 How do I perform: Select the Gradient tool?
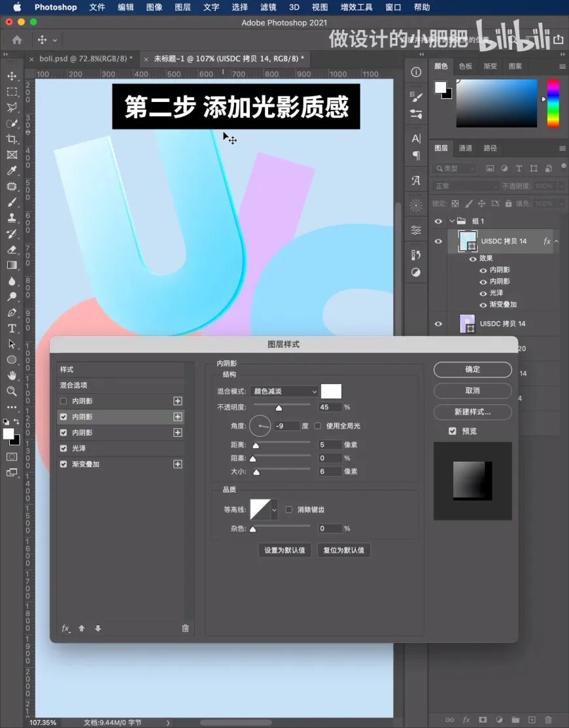pos(12,265)
